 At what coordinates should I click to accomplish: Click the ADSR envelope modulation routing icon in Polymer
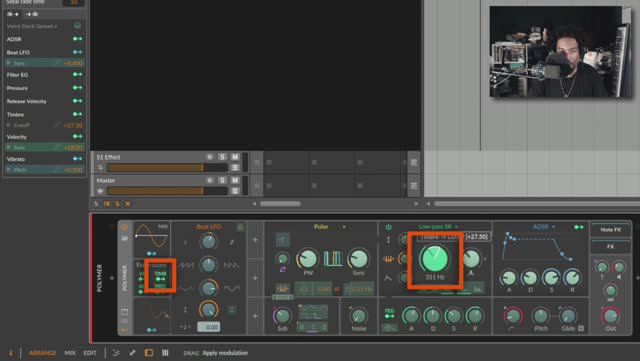(x=579, y=227)
